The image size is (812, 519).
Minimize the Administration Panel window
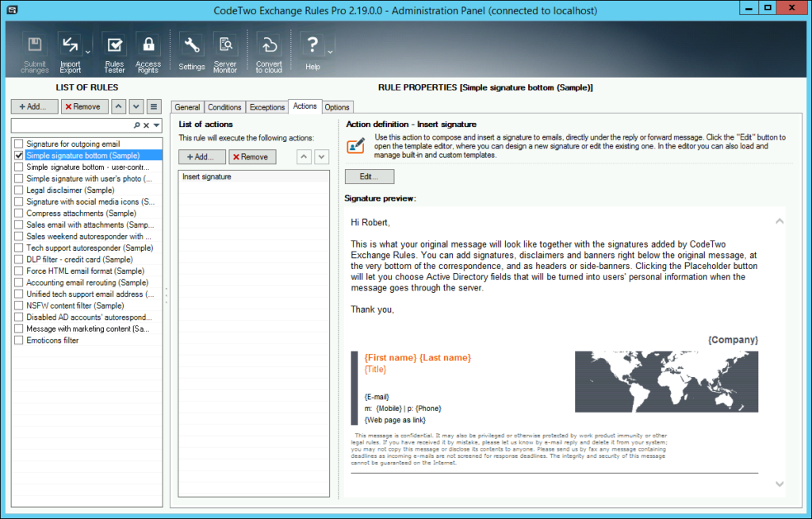749,8
